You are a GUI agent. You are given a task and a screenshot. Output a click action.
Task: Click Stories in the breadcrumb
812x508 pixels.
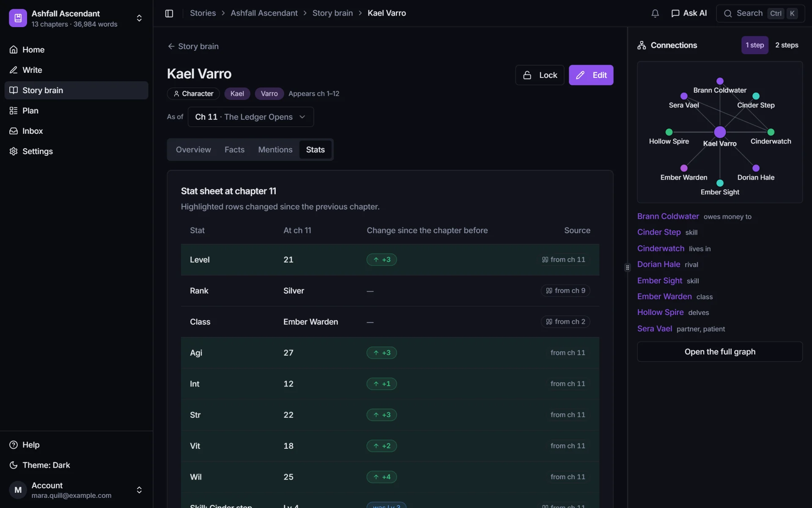point(203,13)
